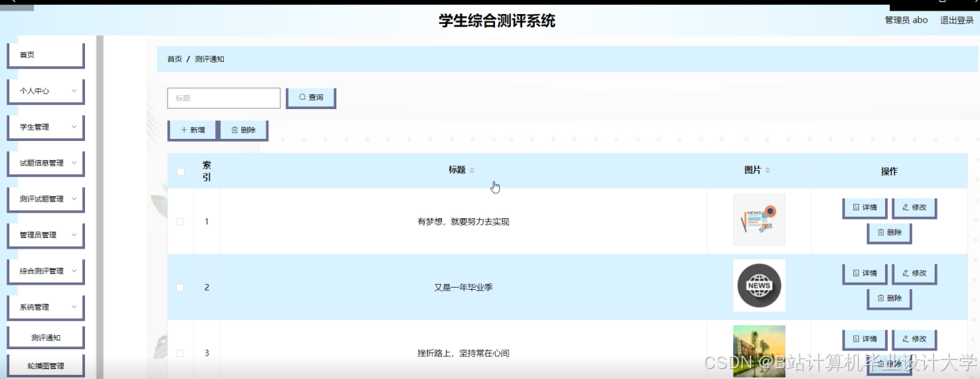
Task: Open 首页 in the sidebar
Action: [46, 55]
